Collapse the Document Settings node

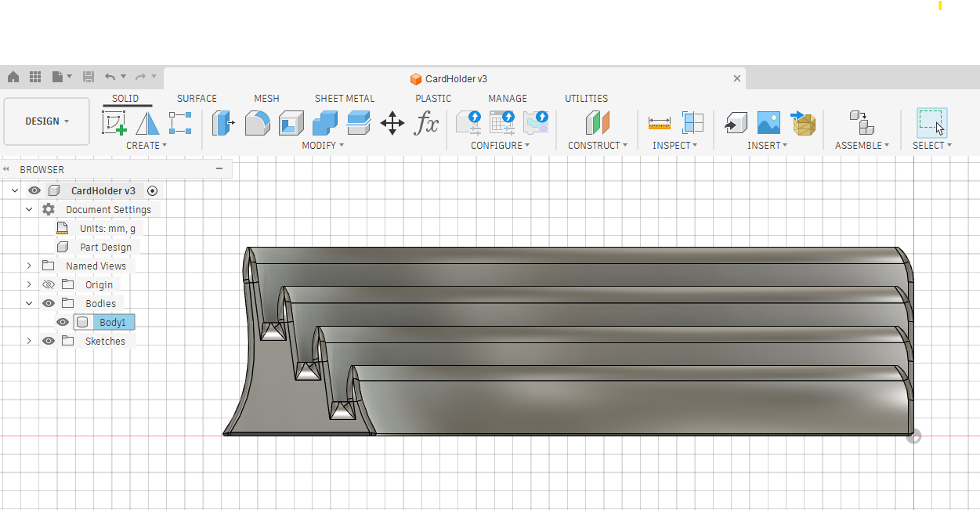29,209
